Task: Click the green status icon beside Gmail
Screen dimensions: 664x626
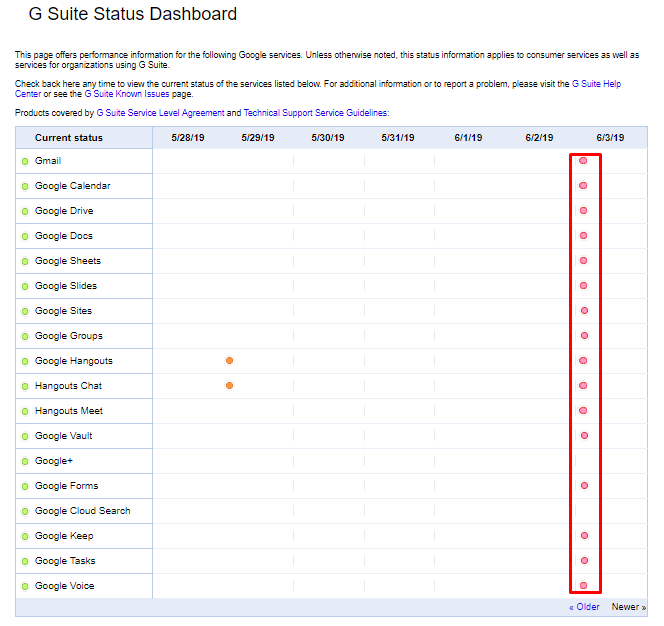Action: 25,161
